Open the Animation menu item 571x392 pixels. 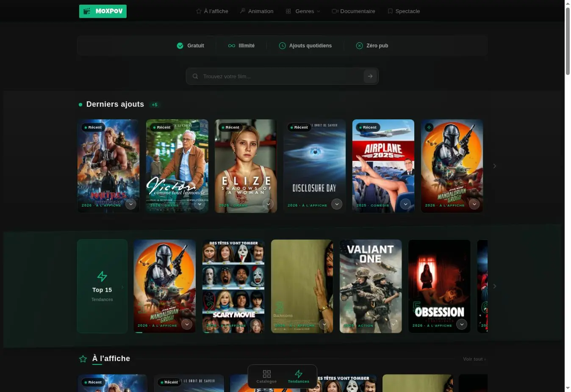(x=257, y=11)
